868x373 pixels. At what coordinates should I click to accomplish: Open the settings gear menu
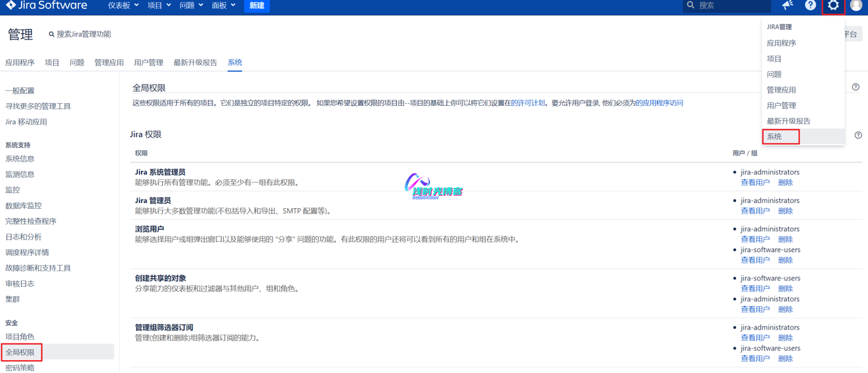[833, 5]
